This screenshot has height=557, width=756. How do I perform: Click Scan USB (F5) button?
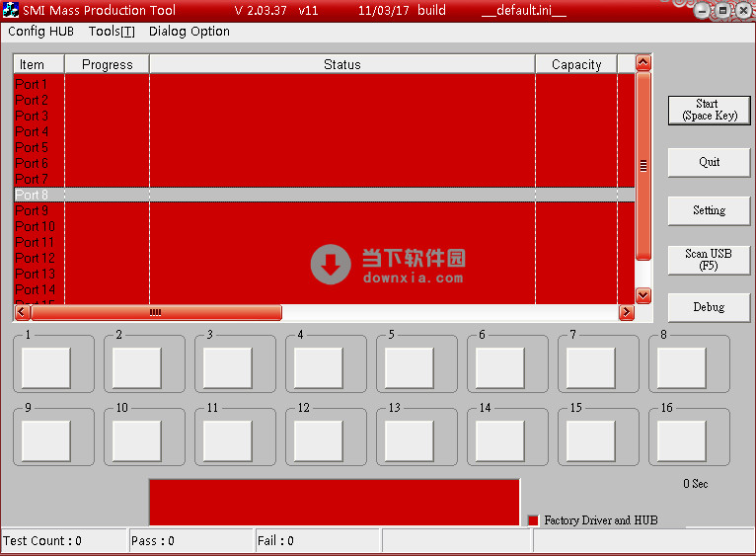click(710, 260)
